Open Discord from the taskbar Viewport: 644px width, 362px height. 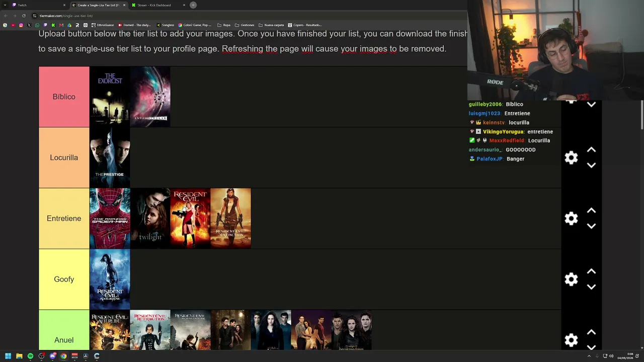pyautogui.click(x=52, y=356)
